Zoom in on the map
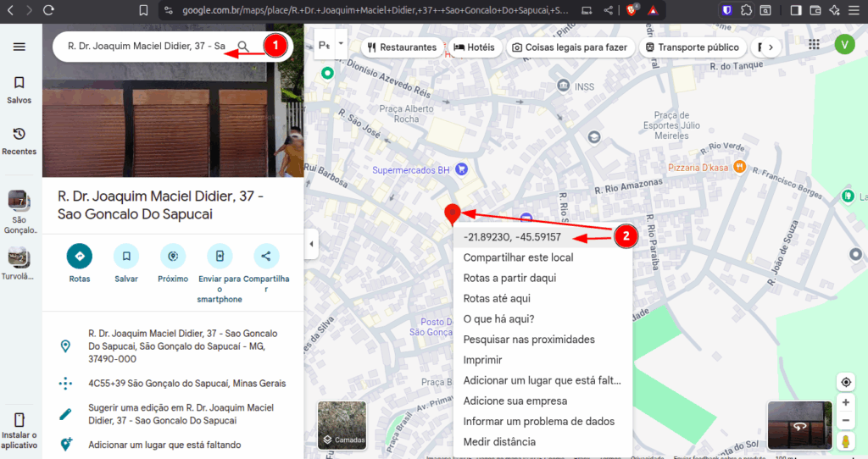The image size is (868, 459). tap(846, 402)
